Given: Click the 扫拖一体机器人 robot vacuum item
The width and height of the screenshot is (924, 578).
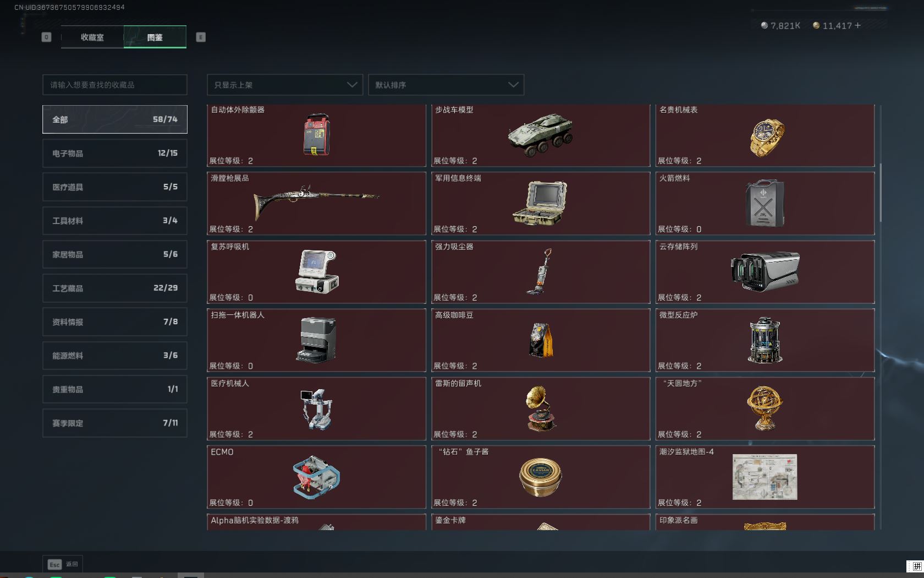Looking at the screenshot, I should tap(316, 340).
